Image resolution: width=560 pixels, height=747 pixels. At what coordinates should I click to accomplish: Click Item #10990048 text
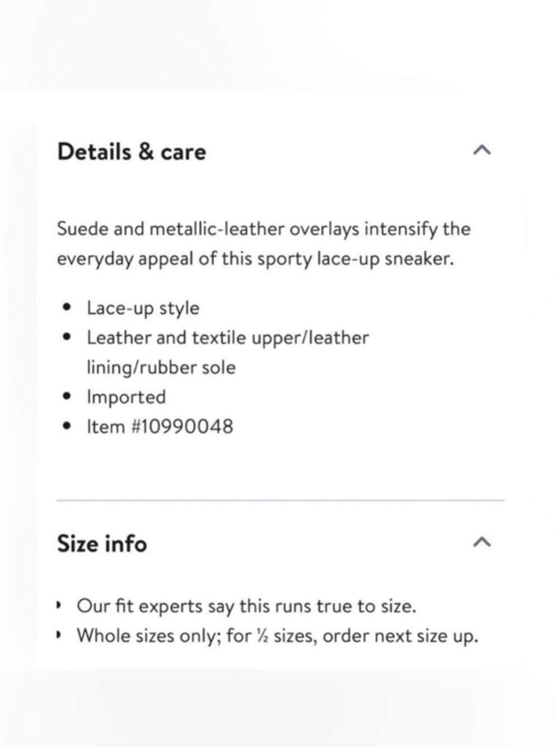(160, 426)
